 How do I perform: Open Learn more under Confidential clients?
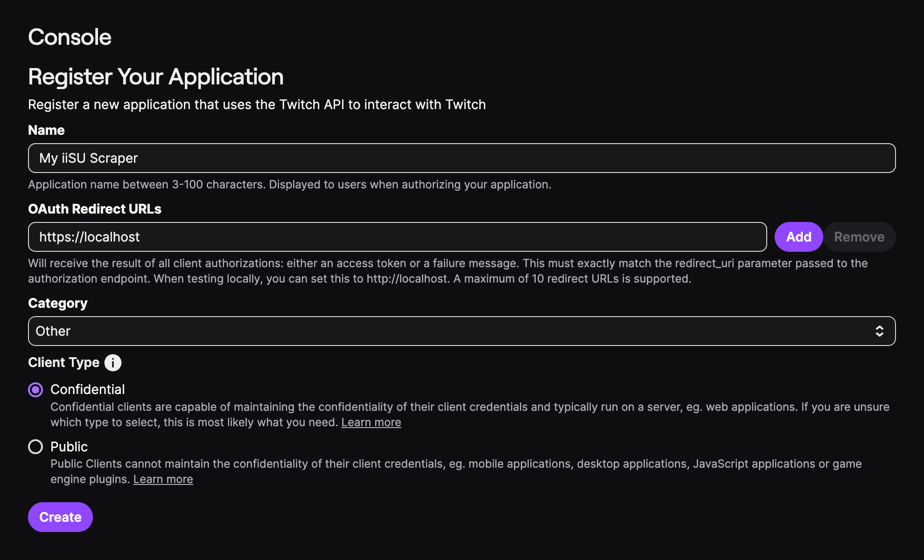click(x=371, y=422)
